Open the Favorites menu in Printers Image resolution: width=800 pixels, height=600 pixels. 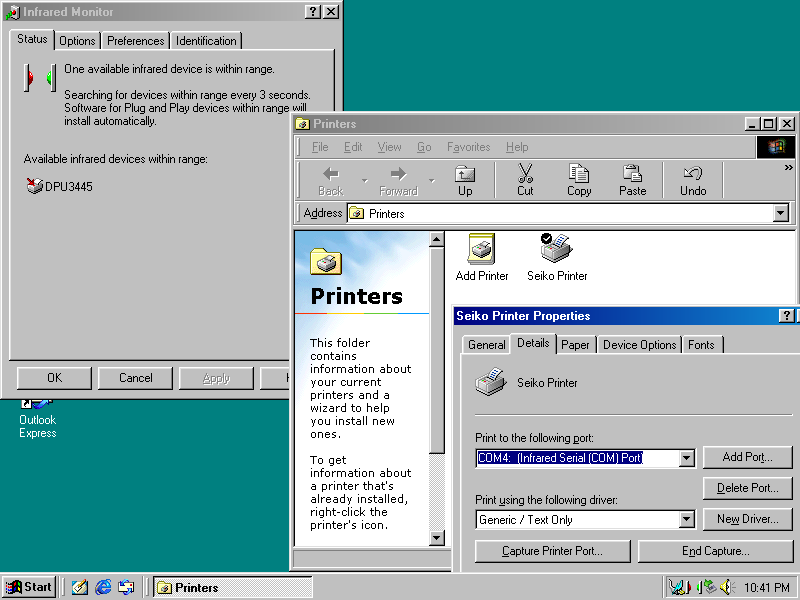click(x=468, y=147)
